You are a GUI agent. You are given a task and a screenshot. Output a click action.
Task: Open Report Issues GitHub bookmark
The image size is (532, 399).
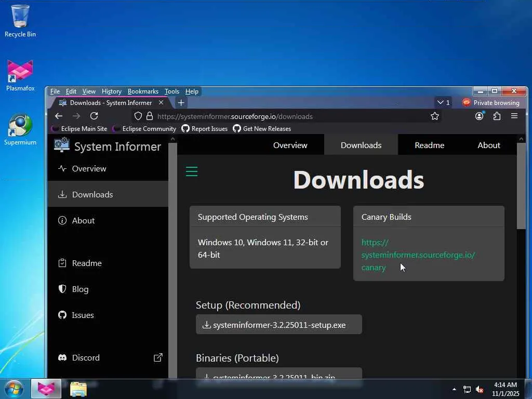coord(205,129)
